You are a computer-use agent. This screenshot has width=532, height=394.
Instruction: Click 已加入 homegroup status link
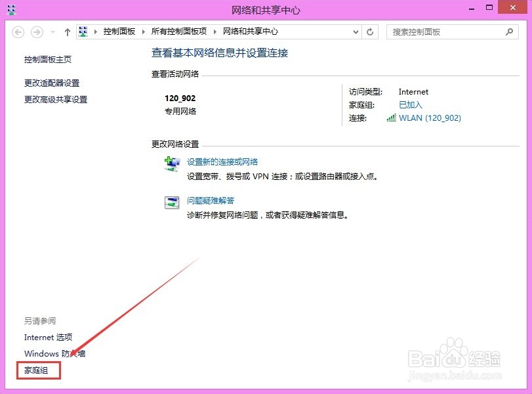pos(409,104)
